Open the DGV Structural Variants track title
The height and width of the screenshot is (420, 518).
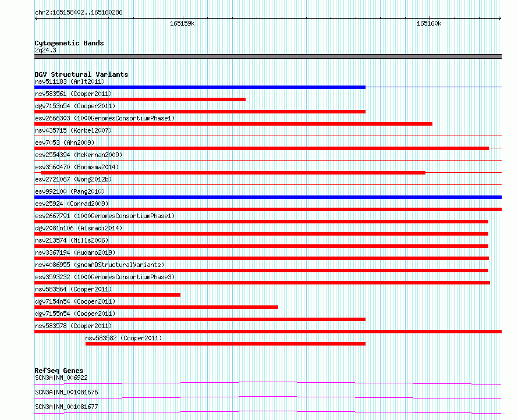click(81, 74)
